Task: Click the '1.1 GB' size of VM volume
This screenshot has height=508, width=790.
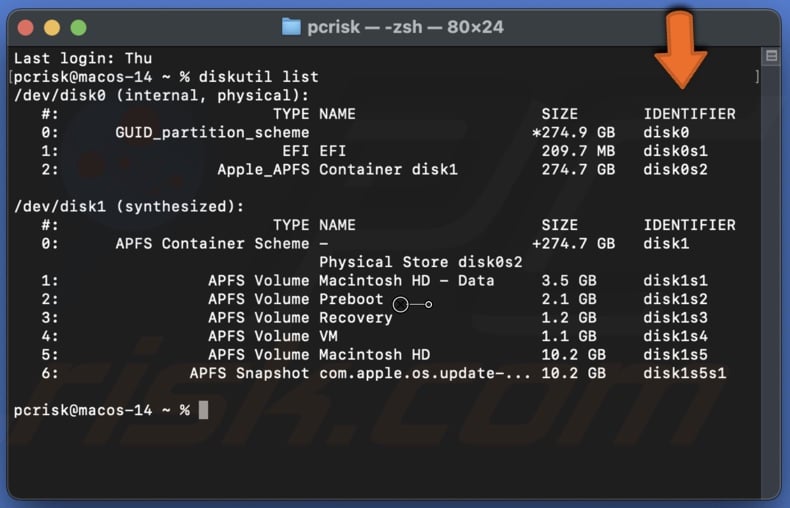Action: pyautogui.click(x=569, y=336)
